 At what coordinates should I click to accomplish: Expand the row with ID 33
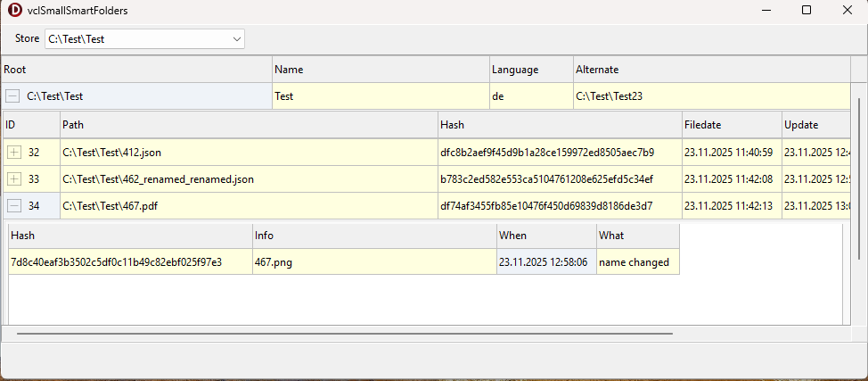point(14,179)
